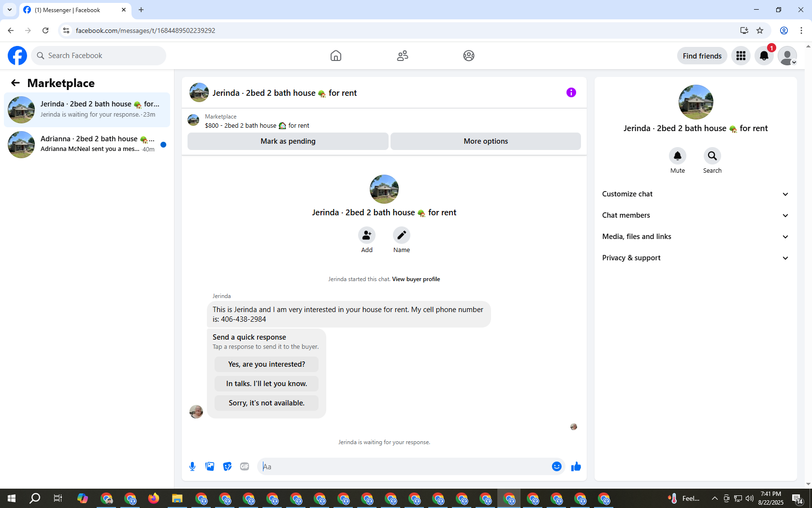Attach a photo file icon
This screenshot has width=812, height=508.
(x=210, y=466)
